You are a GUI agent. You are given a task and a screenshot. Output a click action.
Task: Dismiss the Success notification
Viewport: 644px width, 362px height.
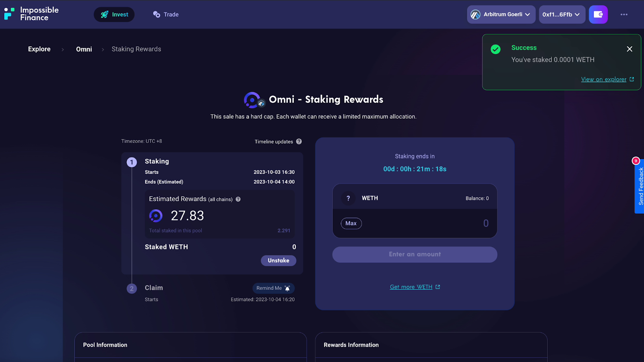click(630, 49)
